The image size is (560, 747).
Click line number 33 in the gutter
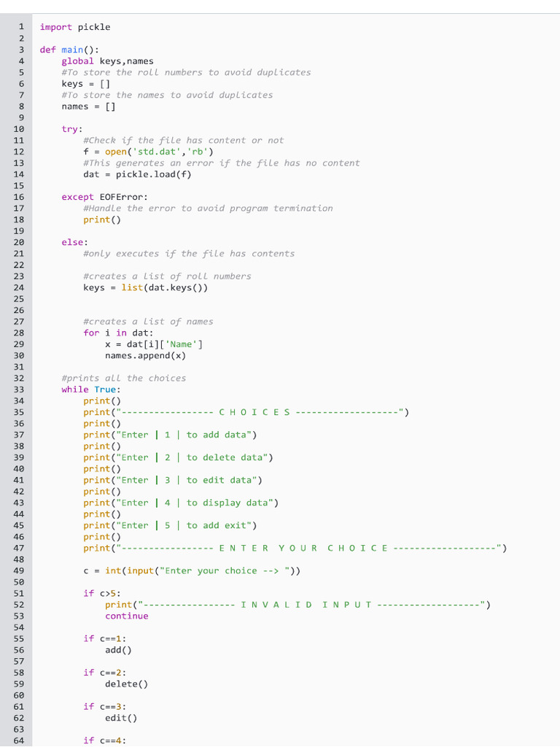pyautogui.click(x=18, y=390)
